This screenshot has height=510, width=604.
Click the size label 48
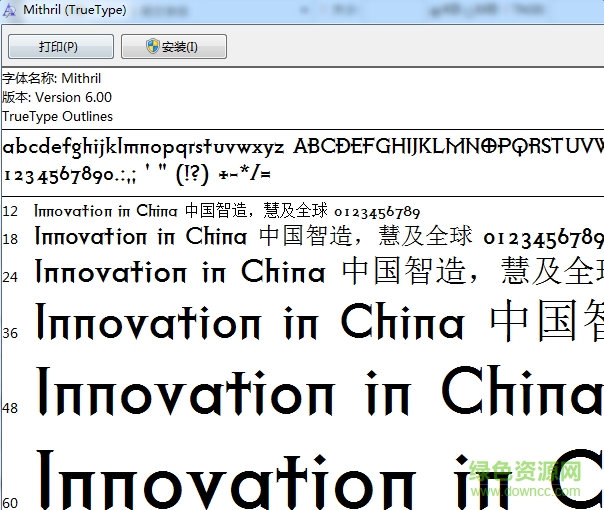coord(10,408)
